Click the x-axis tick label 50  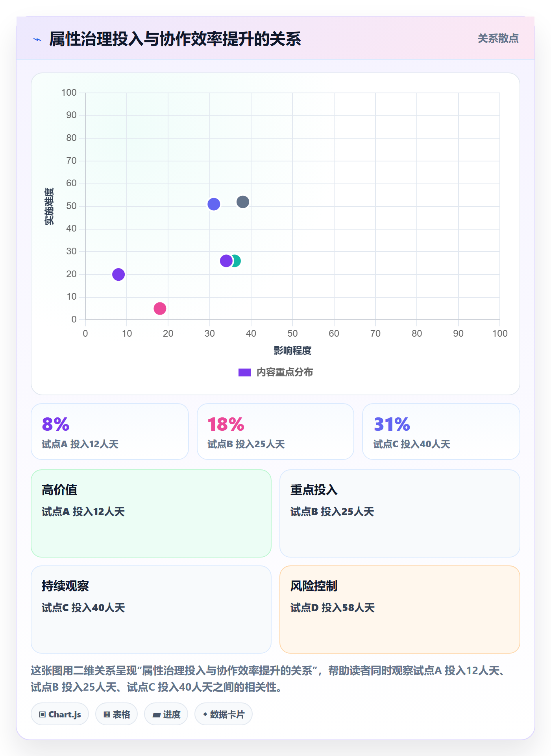[292, 334]
